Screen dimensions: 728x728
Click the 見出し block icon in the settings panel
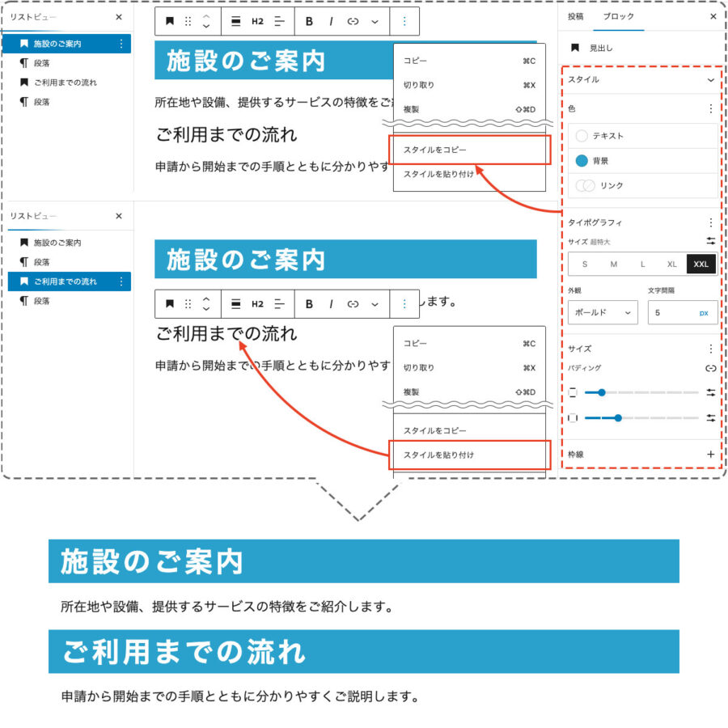575,49
